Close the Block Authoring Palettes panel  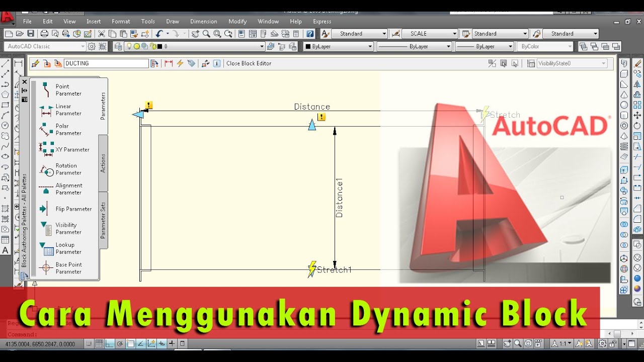click(x=24, y=82)
